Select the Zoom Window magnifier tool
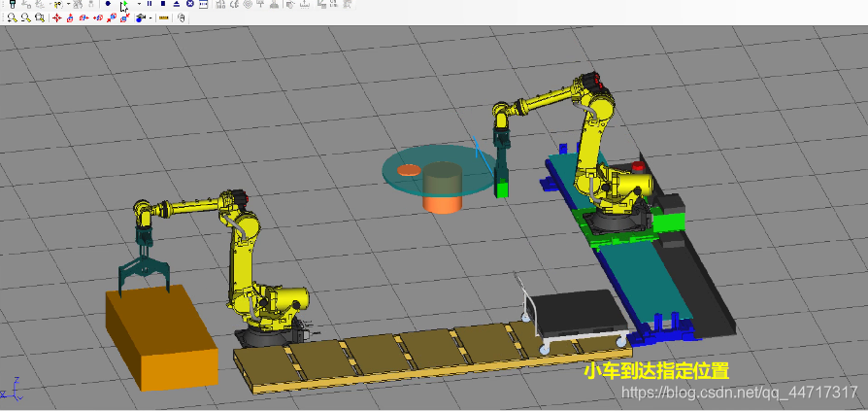 tap(39, 17)
